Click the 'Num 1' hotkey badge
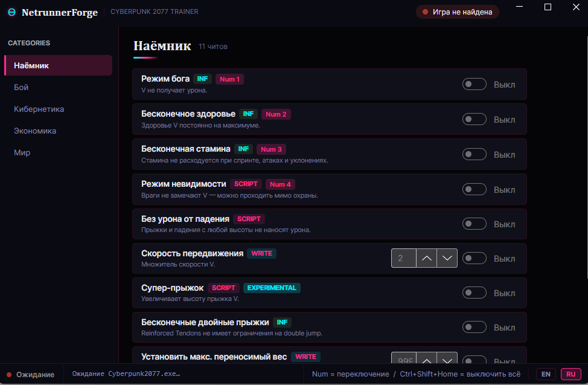This screenshot has height=385, width=588. (229, 79)
